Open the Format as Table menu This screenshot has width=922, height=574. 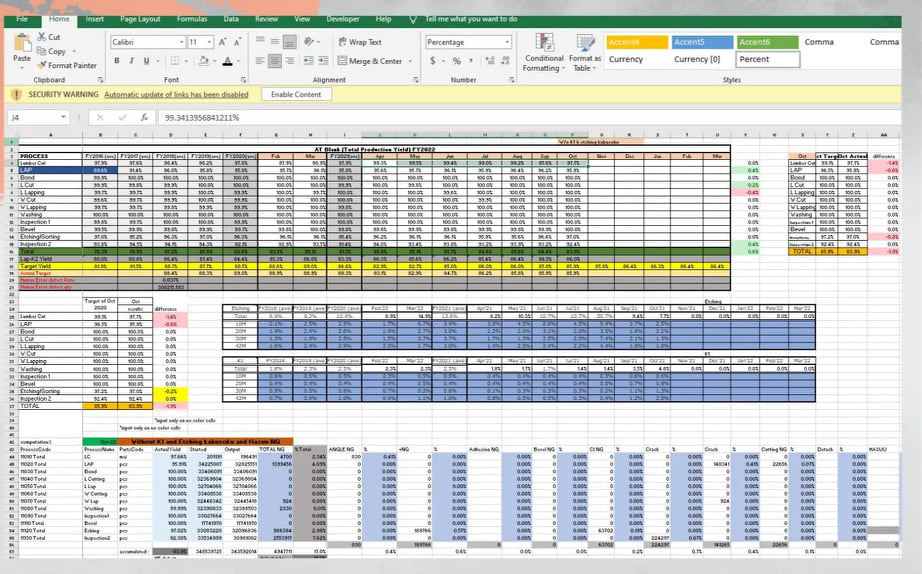click(x=584, y=53)
